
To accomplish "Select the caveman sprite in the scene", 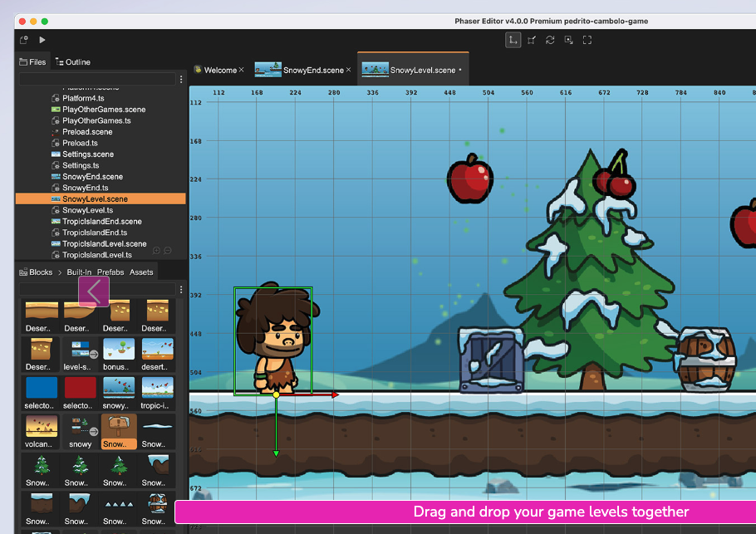I will [274, 340].
